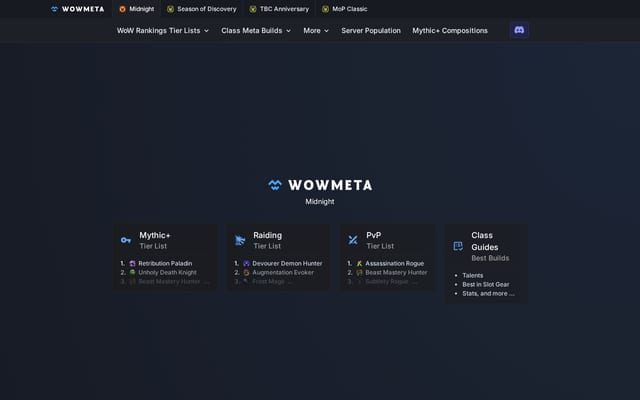Click the Unholy Death Knight spec icon

(132, 272)
